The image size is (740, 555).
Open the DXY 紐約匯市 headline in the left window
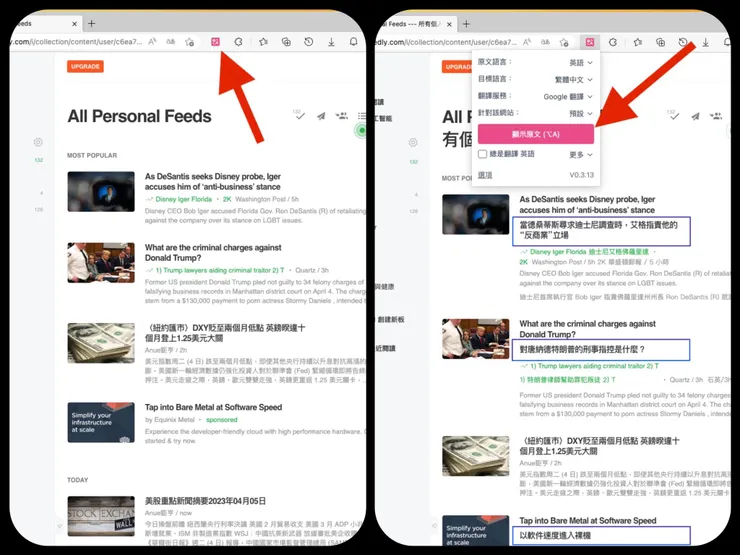point(225,333)
